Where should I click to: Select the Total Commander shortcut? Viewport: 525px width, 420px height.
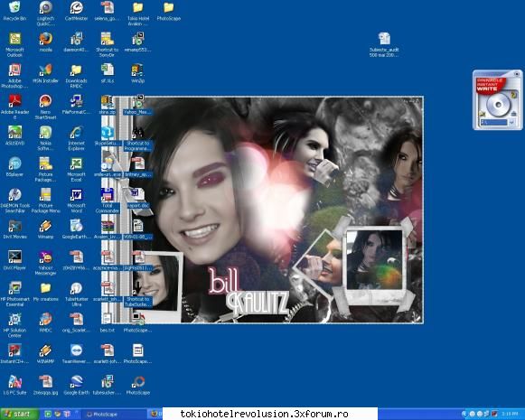[x=108, y=201]
